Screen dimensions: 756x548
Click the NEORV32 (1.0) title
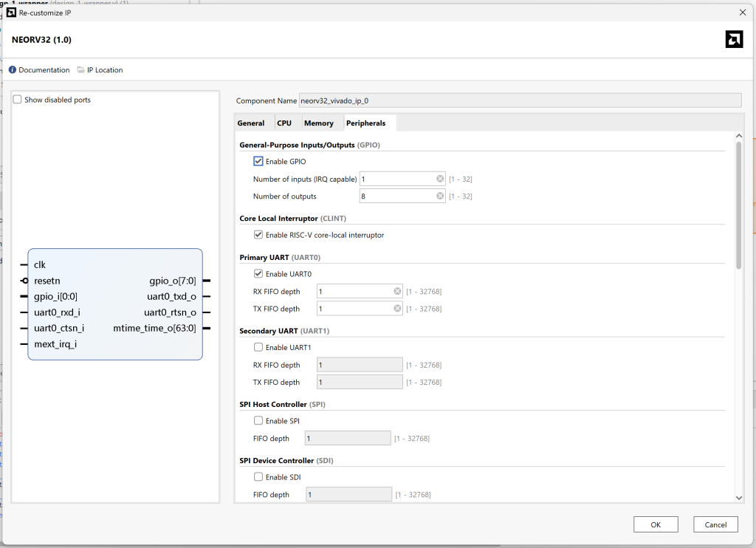pyautogui.click(x=41, y=40)
